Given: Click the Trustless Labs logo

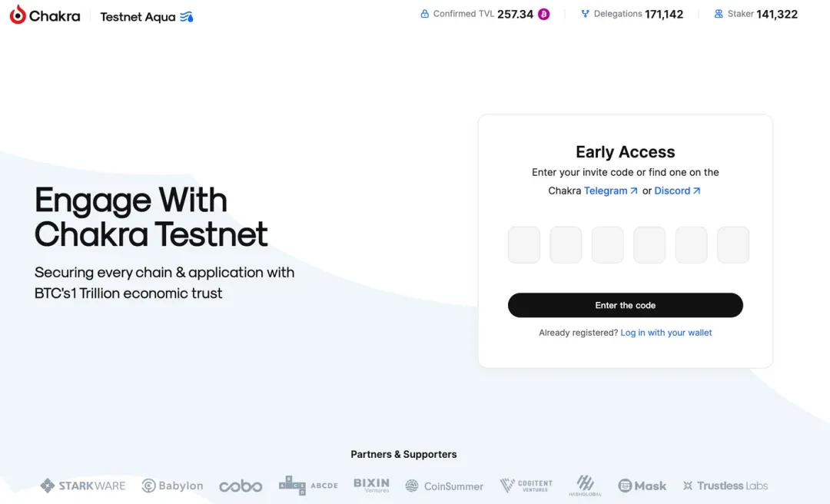Looking at the screenshot, I should point(725,486).
